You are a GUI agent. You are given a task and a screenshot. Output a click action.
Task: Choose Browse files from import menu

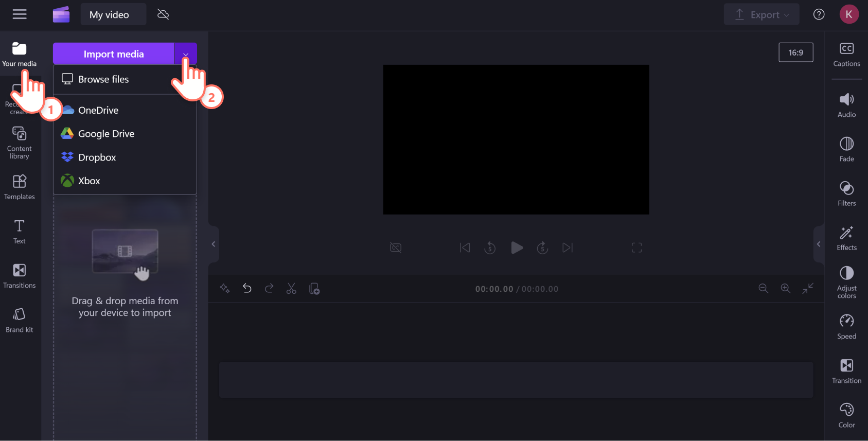[x=125, y=79]
